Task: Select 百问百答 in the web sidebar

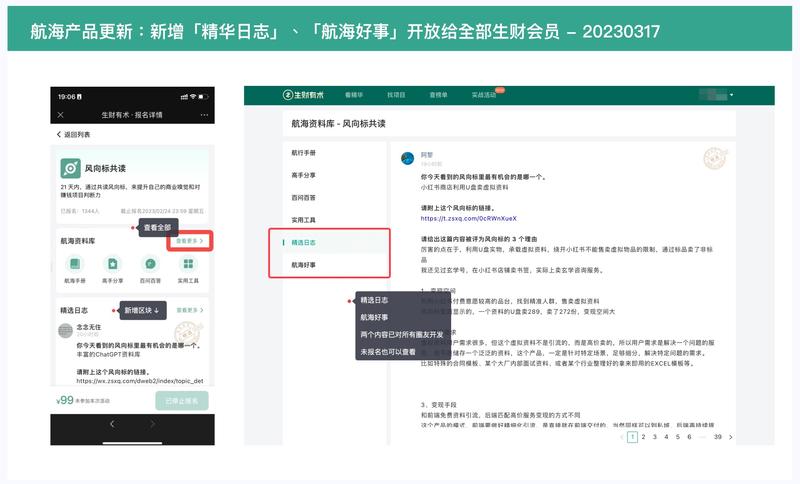Action: coord(304,197)
